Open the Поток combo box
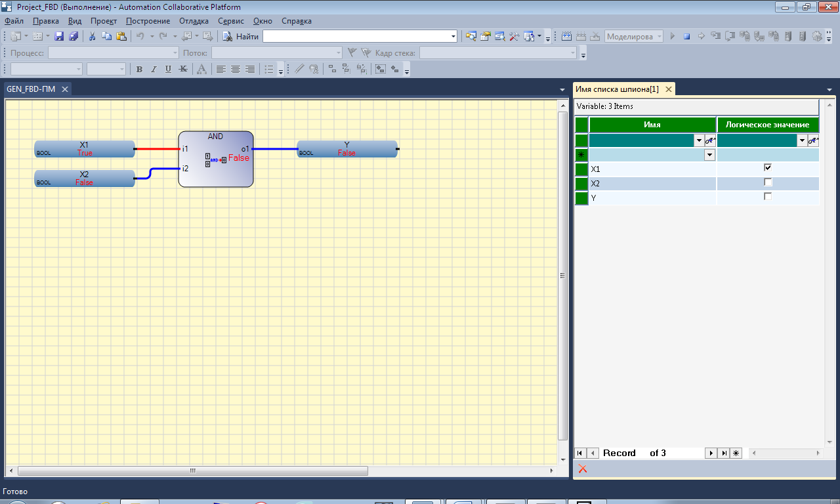The height and width of the screenshot is (504, 840). 276,52
